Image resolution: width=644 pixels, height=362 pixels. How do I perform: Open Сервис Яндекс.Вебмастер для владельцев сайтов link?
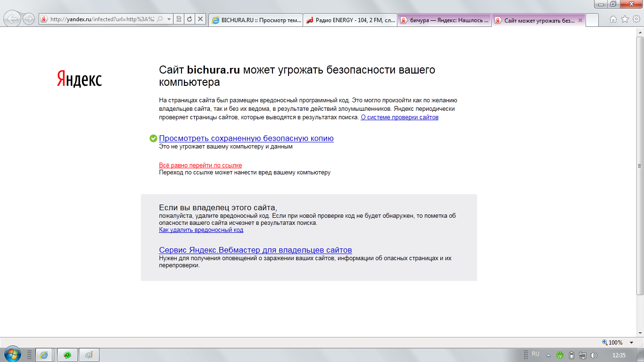[x=256, y=250]
